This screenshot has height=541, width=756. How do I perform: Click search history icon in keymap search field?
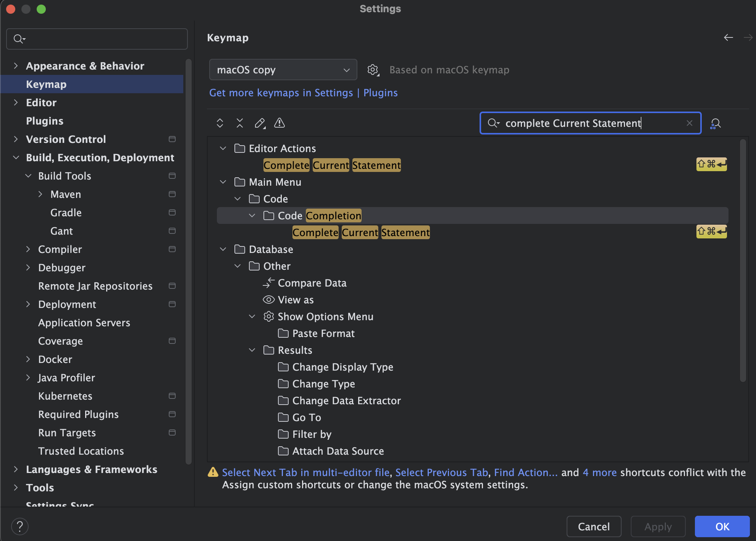click(x=494, y=123)
